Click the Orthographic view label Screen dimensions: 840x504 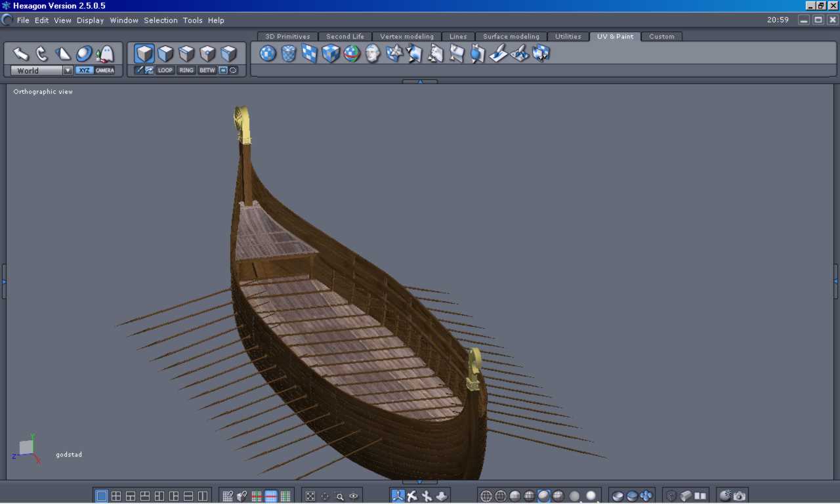pyautogui.click(x=43, y=92)
